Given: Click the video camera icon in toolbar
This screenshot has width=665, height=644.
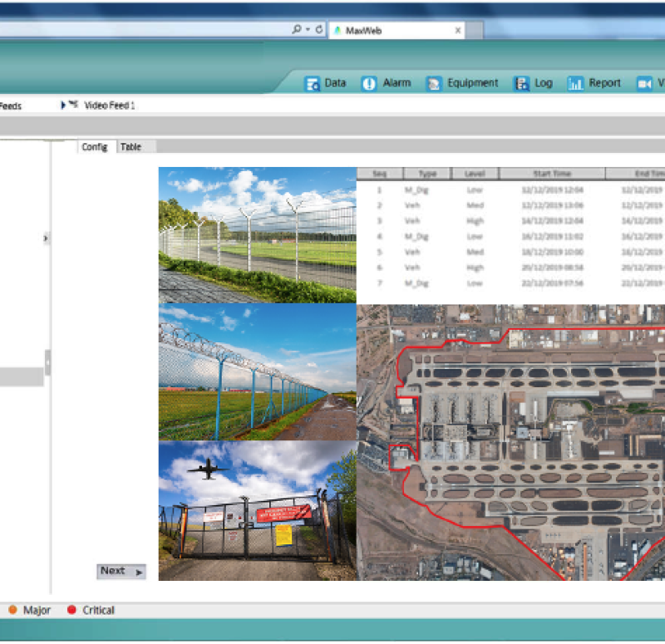Looking at the screenshot, I should pyautogui.click(x=643, y=84).
